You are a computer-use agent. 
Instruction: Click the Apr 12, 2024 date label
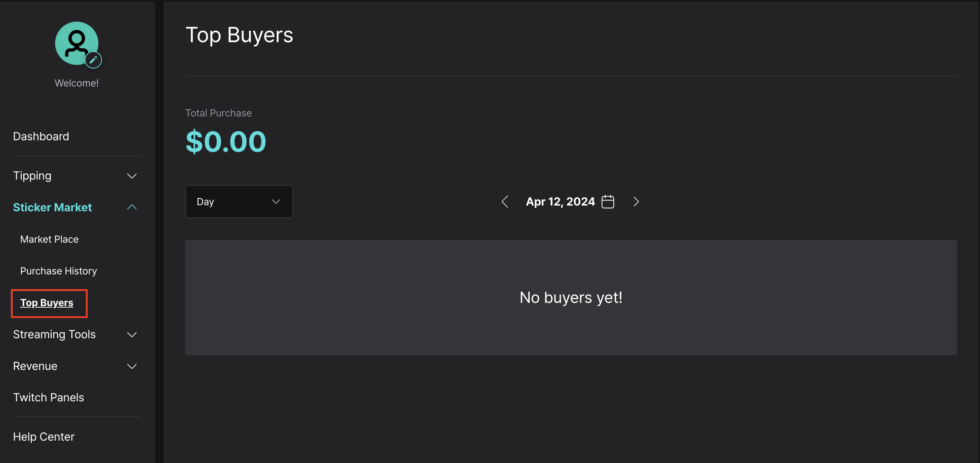(x=560, y=202)
